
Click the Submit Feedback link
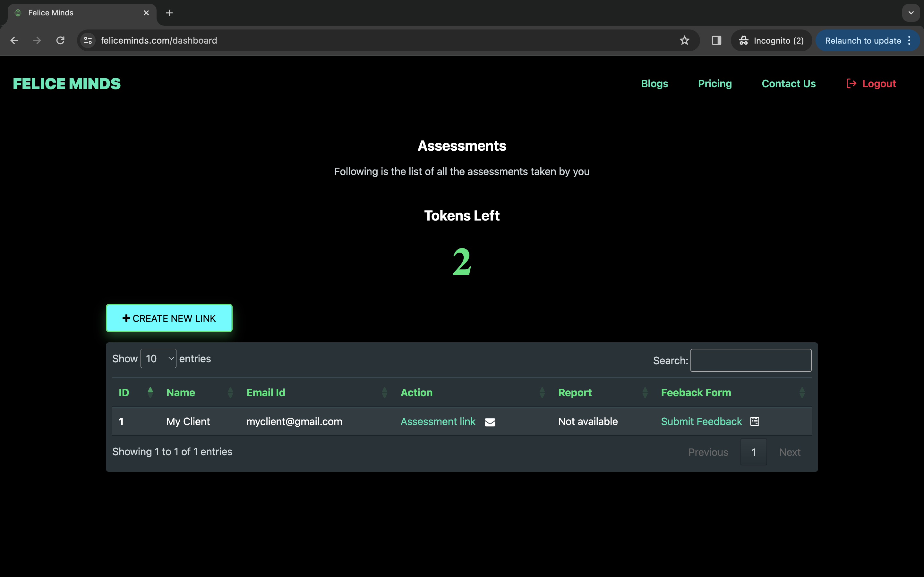(702, 422)
